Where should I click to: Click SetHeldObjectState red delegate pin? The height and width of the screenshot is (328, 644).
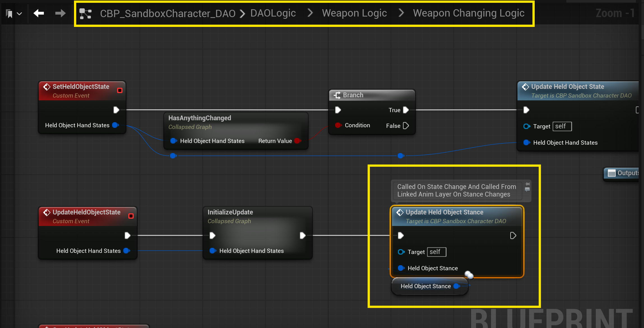pos(120,90)
